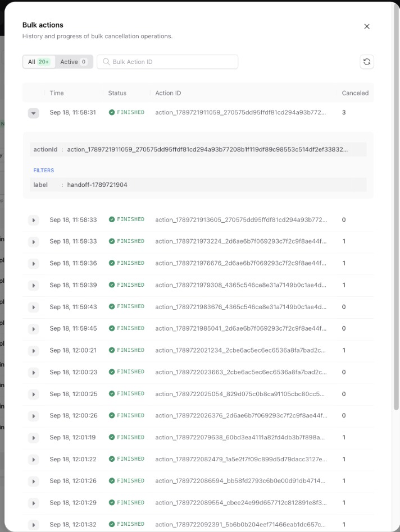Click action ID action_1789722089554
The height and width of the screenshot is (532, 400).
click(x=241, y=502)
